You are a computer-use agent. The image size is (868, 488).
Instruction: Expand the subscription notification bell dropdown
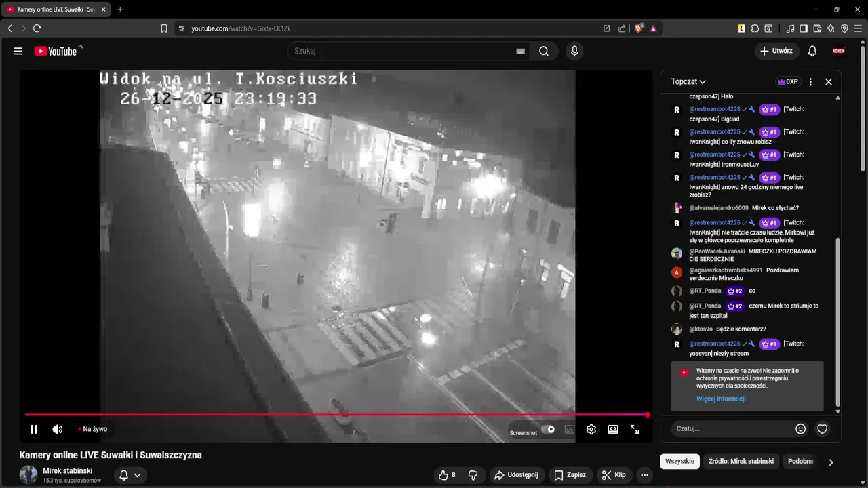(x=130, y=475)
